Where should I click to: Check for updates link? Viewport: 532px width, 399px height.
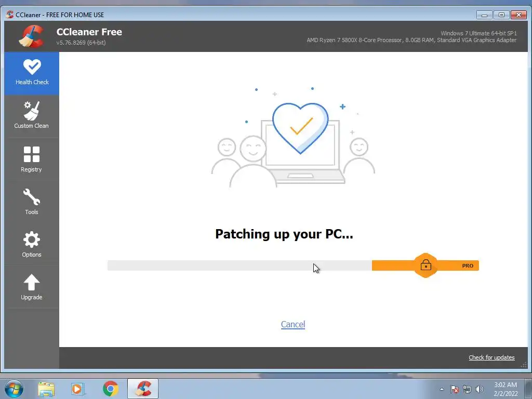coord(491,357)
